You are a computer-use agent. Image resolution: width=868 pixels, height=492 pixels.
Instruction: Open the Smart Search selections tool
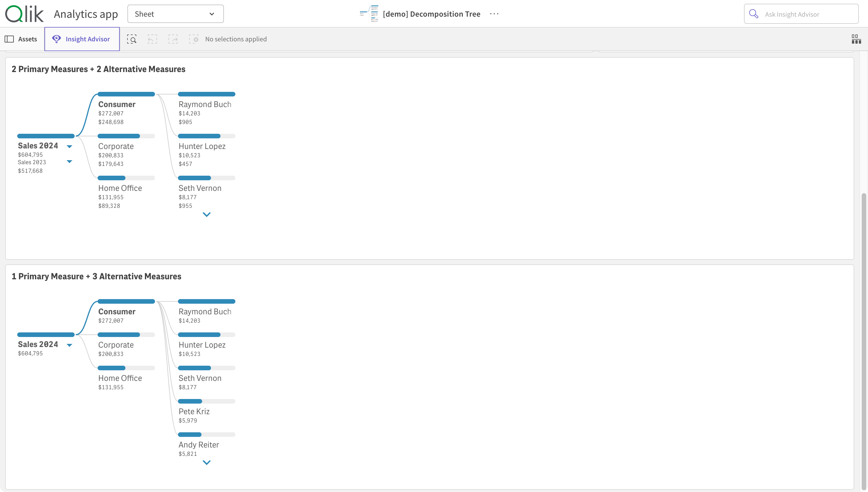[x=132, y=39]
